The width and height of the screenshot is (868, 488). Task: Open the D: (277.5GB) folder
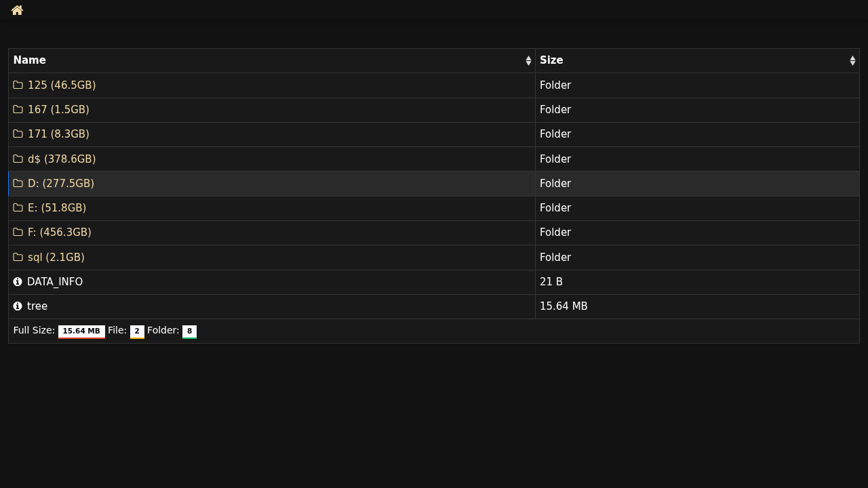click(61, 184)
